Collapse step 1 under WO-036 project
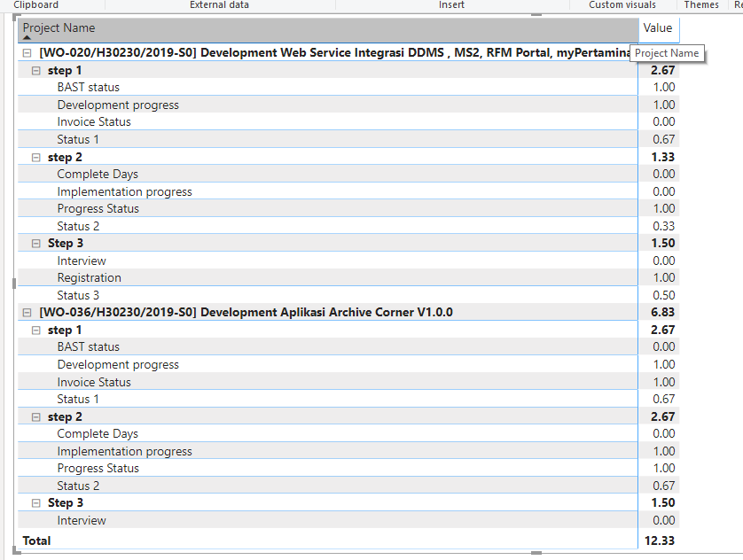This screenshot has width=743, height=560. coord(36,330)
